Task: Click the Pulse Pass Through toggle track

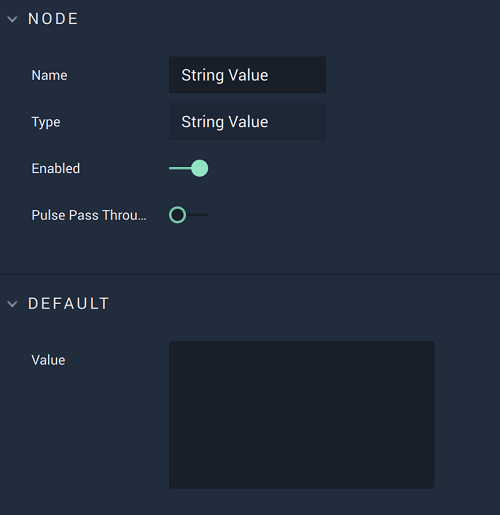Action: pyautogui.click(x=197, y=215)
